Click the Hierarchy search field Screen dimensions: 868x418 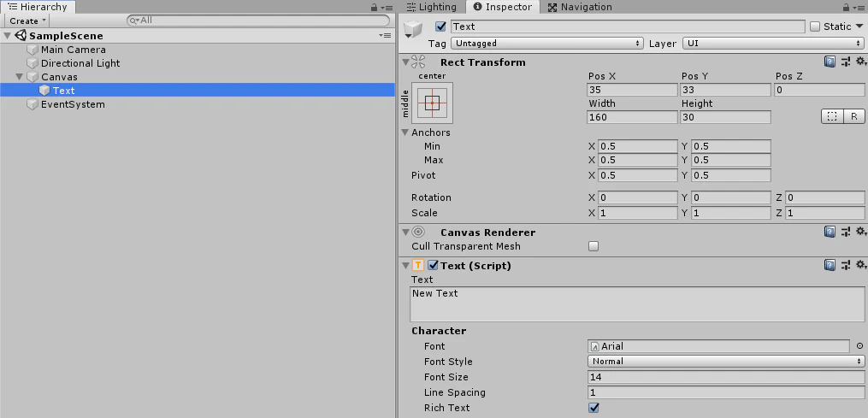click(258, 21)
